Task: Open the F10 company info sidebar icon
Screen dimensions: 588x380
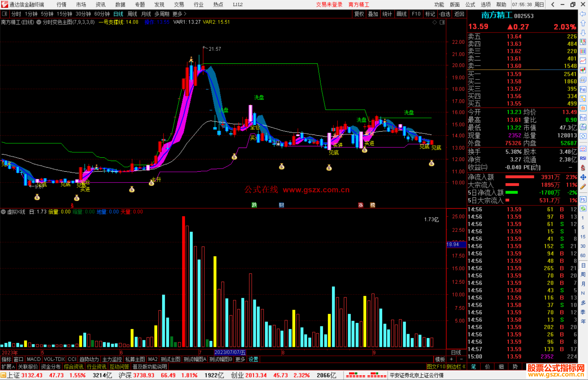Action: pyautogui.click(x=583, y=89)
